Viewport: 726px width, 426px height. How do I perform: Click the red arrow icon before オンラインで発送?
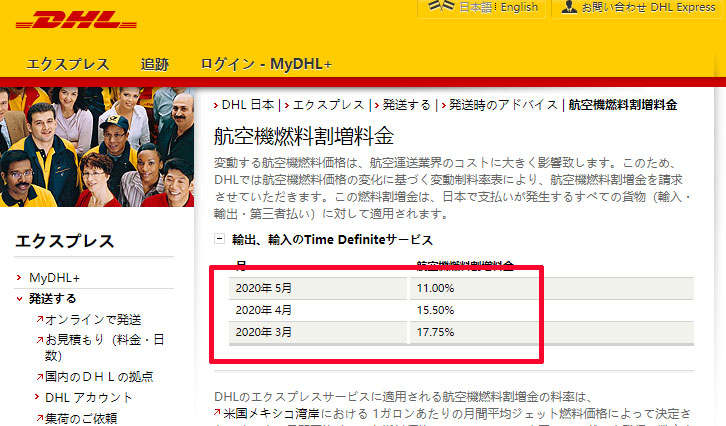[x=40, y=319]
